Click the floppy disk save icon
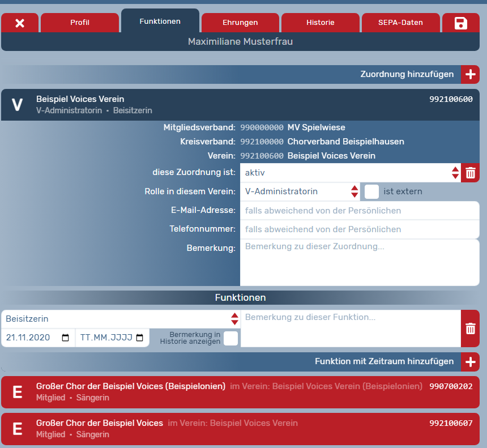Viewport: 487px width, 448px height. coord(460,23)
